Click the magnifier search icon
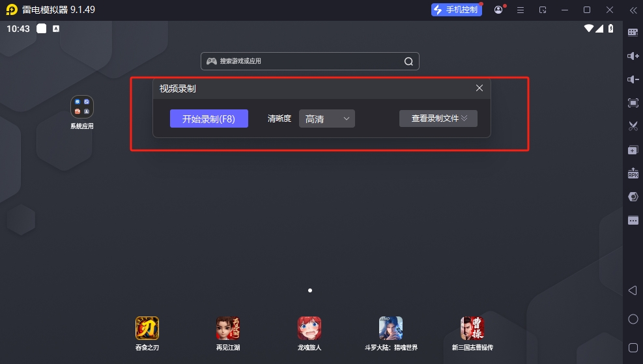Viewport: 643px width, 364px height. coord(408,61)
